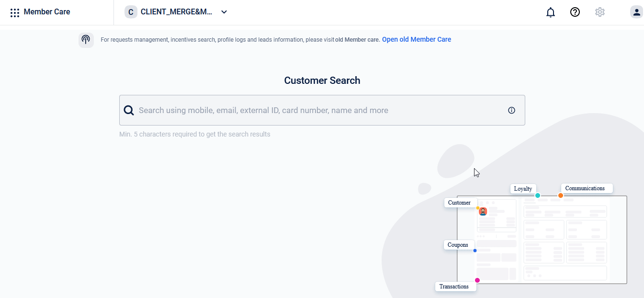This screenshot has height=298, width=644.
Task: Click the broadcast announcement icon
Action: [x=86, y=40]
